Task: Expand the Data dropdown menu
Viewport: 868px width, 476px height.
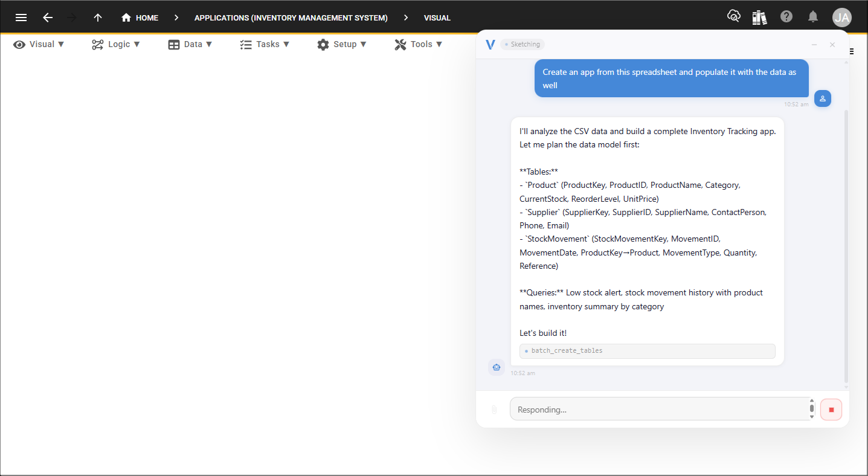Action: coord(190,44)
